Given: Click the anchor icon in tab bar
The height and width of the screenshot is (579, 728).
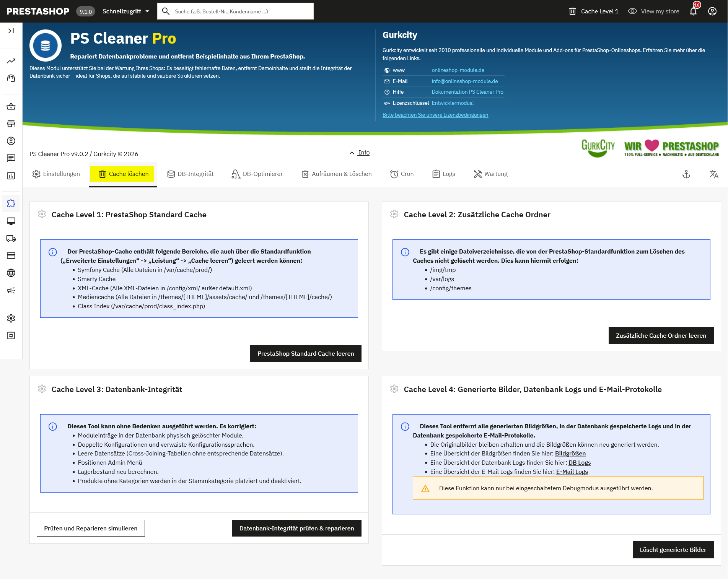Looking at the screenshot, I should (686, 174).
